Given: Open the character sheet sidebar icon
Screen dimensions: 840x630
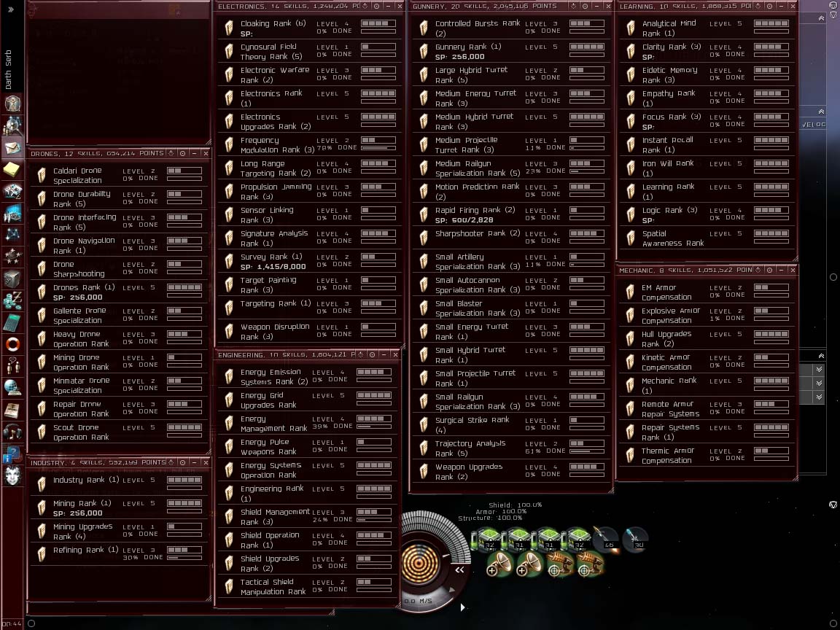Looking at the screenshot, I should (12, 104).
